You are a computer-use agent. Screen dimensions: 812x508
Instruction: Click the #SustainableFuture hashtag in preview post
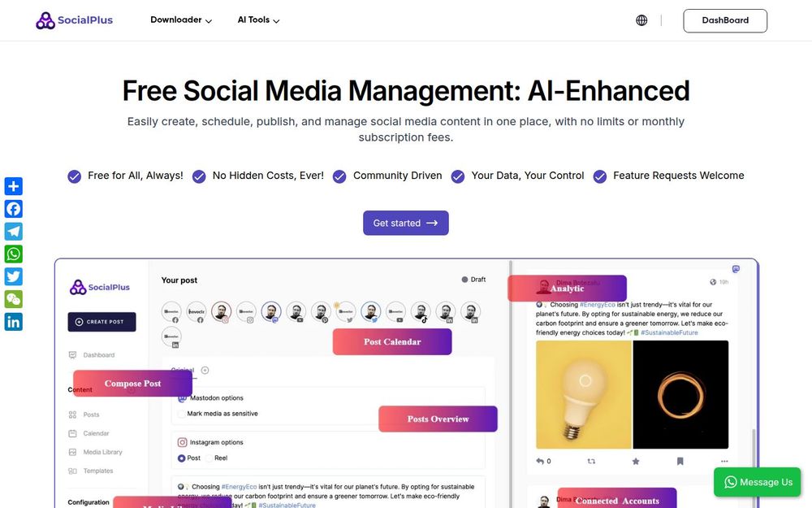669,332
